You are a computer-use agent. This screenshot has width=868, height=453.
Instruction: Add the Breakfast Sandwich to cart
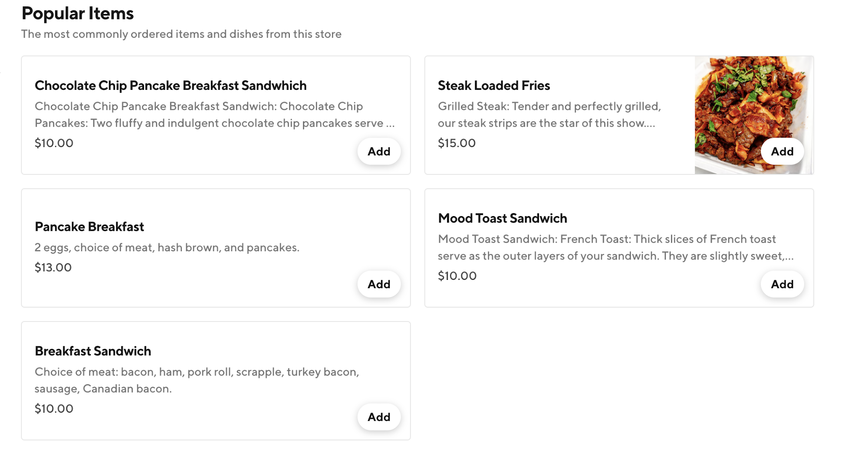tap(378, 417)
